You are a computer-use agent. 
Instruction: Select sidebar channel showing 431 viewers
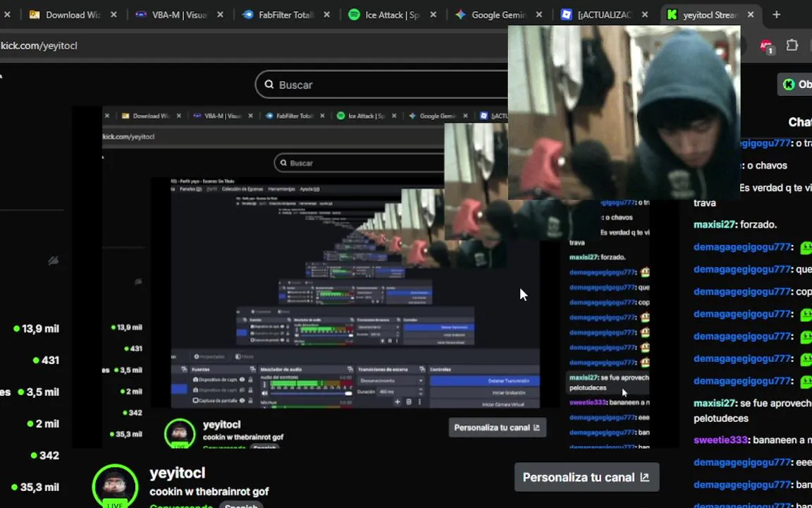46,361
